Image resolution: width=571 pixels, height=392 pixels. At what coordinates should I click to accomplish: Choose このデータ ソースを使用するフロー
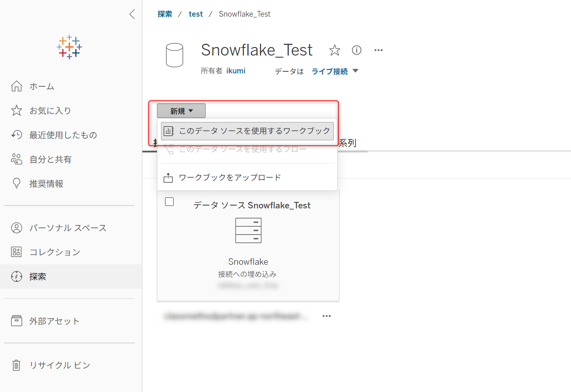(247, 149)
